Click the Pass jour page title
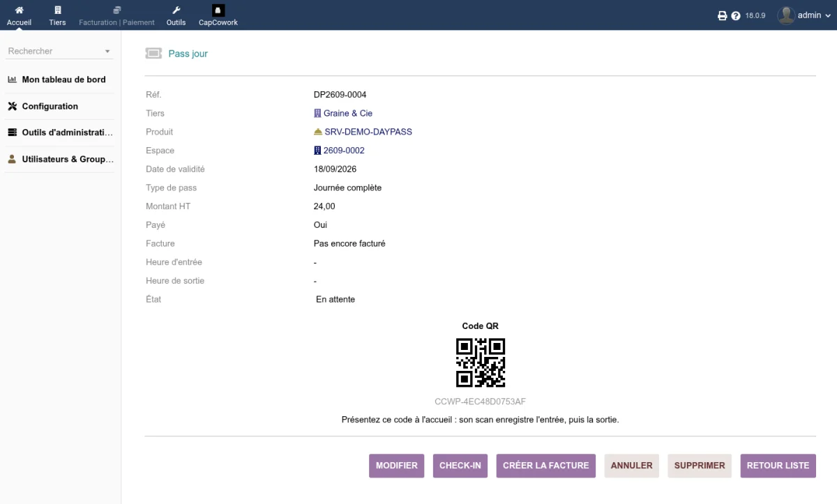This screenshot has height=504, width=837. coord(188,54)
